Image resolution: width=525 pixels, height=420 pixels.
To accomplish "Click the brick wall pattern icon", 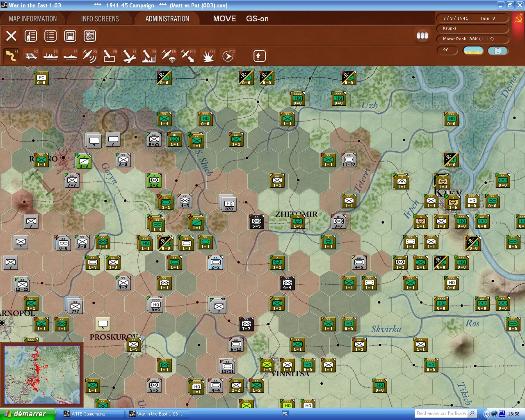I will [x=90, y=36].
